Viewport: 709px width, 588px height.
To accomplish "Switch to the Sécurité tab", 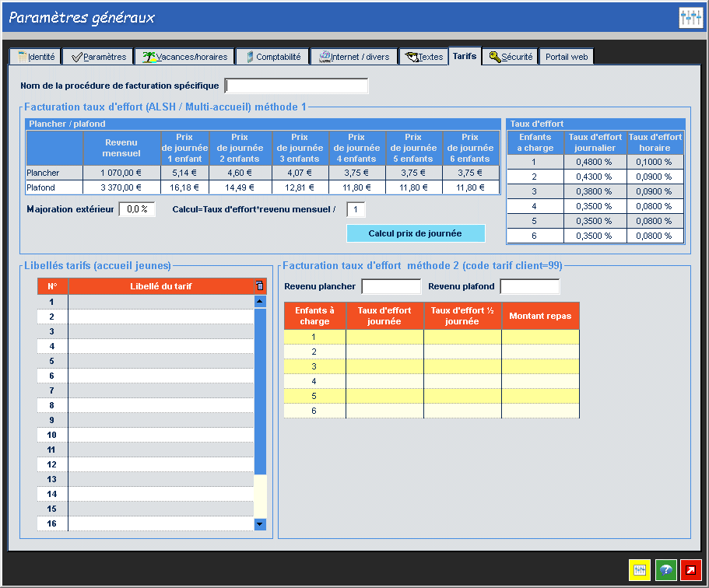I will (x=511, y=57).
